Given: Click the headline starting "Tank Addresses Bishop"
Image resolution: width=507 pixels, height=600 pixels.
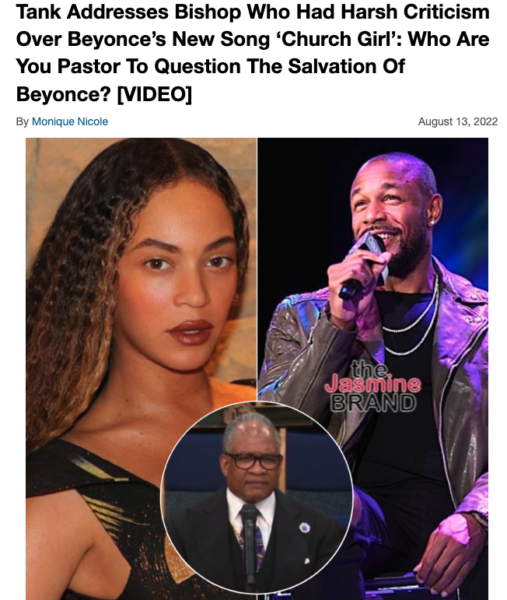Looking at the screenshot, I should pyautogui.click(x=253, y=53).
